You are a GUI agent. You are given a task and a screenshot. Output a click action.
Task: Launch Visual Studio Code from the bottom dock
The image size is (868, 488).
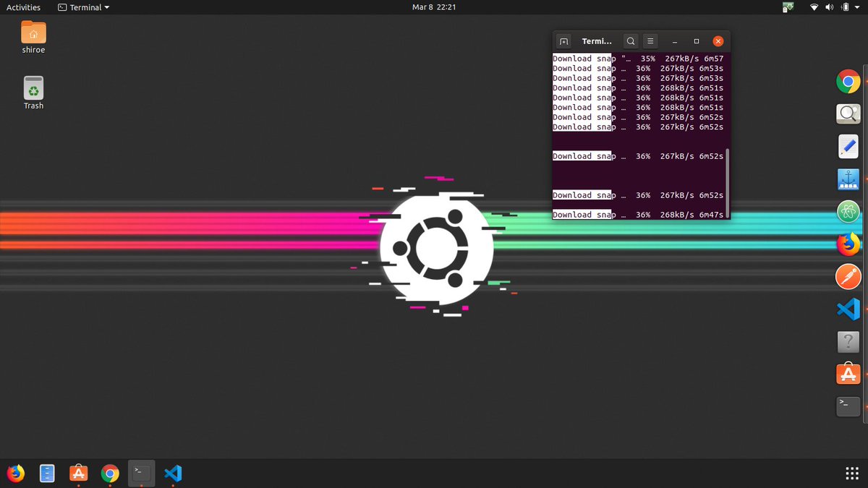coord(172,474)
